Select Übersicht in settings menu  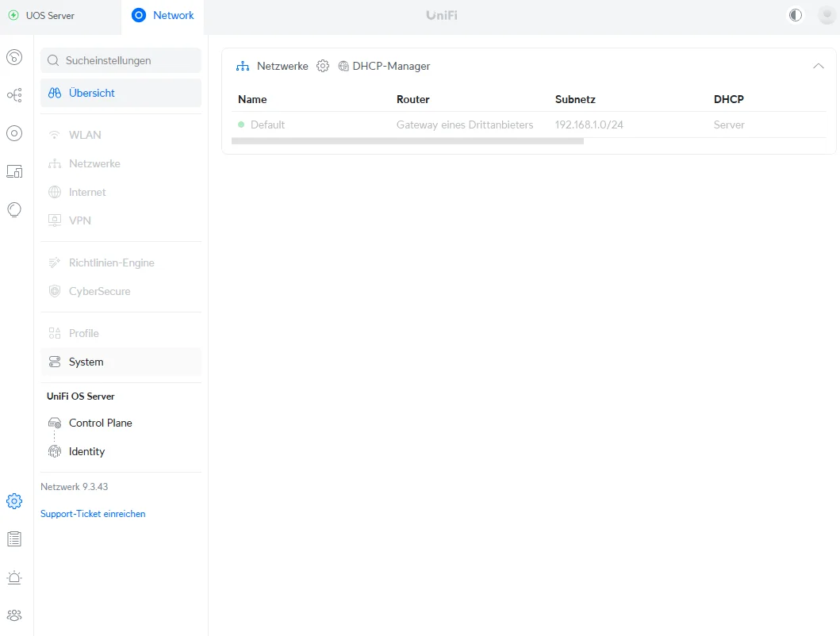[x=121, y=93]
